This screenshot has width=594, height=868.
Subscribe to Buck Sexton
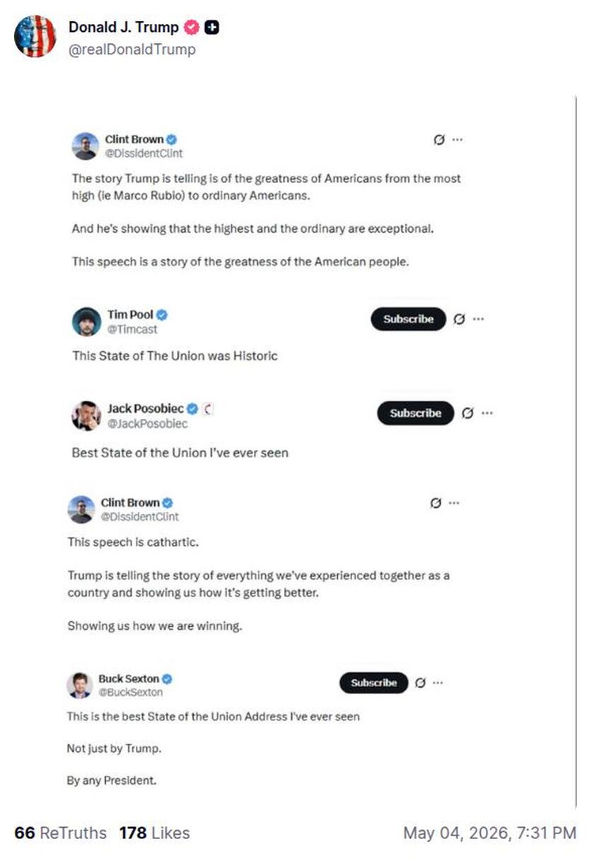click(374, 683)
